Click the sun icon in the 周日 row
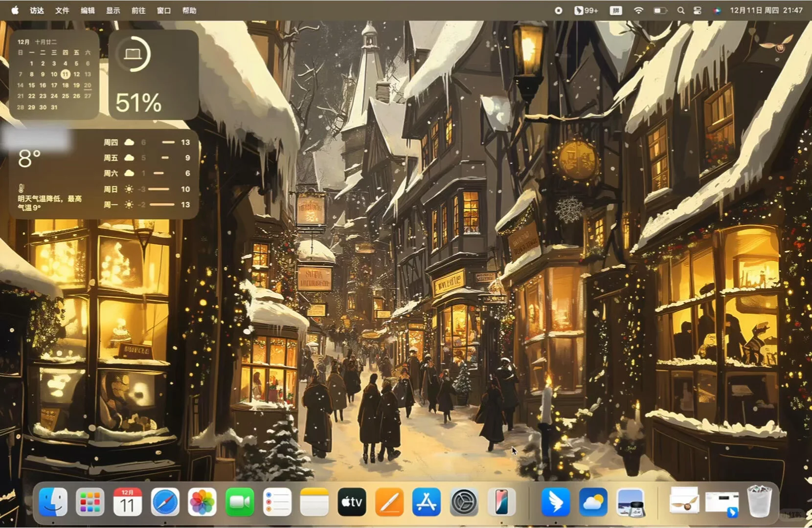Image resolution: width=812 pixels, height=528 pixels. coord(129,189)
